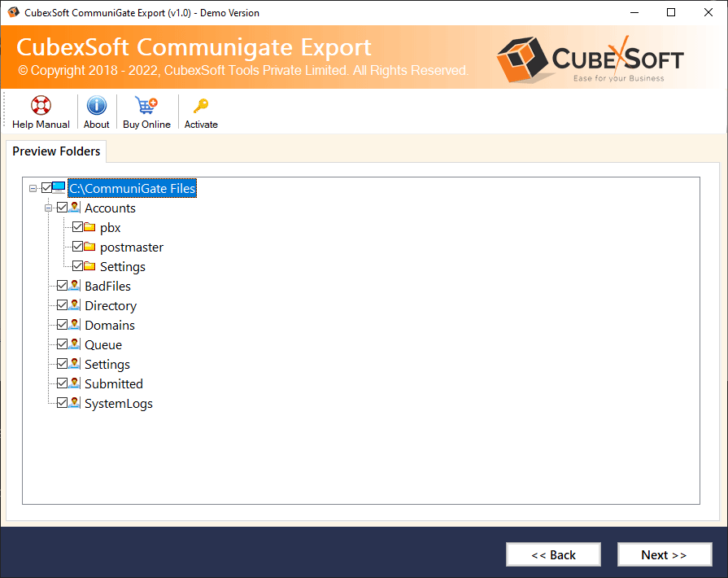
Task: Maximize the CommuniGate Export window
Action: (x=671, y=12)
